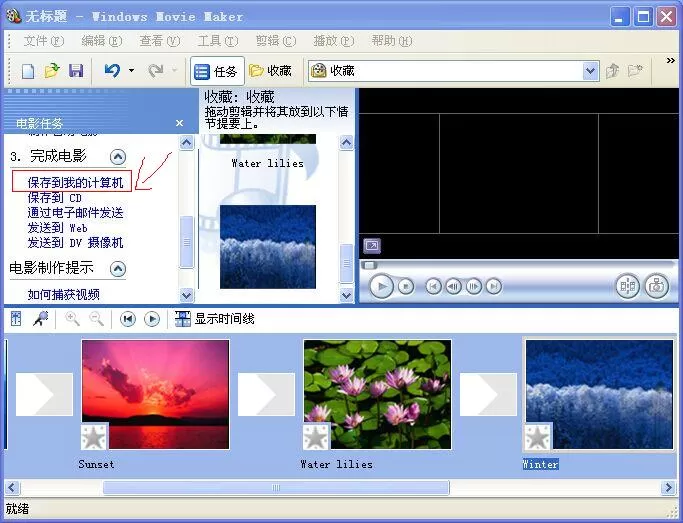
Task: Click the video effect star on Sunset clip
Action: coord(94,436)
